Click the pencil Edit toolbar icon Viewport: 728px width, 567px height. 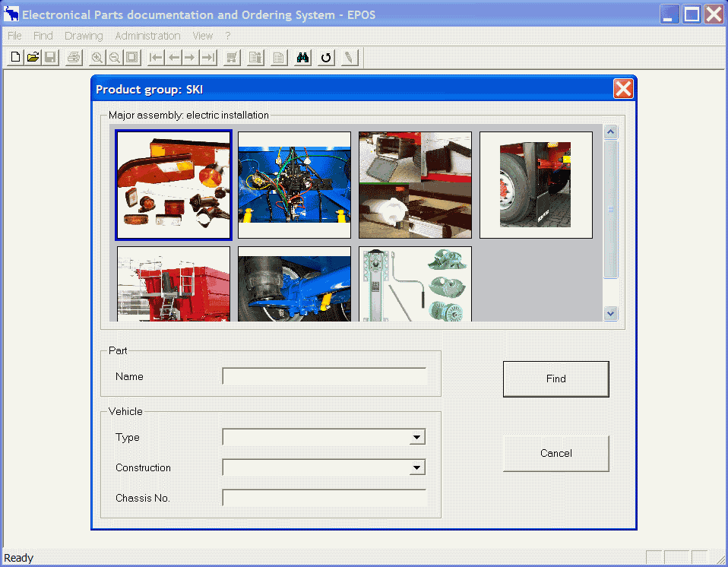click(350, 58)
